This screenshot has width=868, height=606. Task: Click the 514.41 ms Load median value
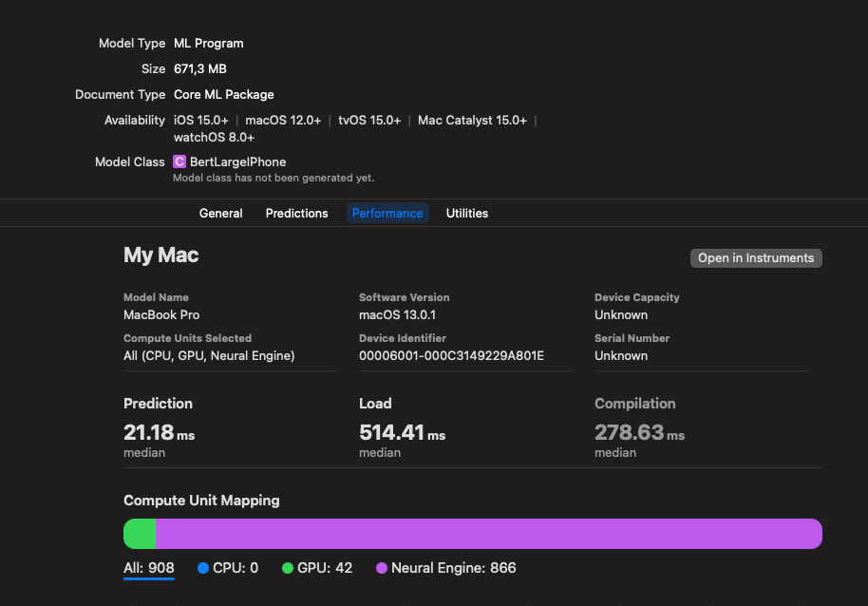pyautogui.click(x=402, y=433)
